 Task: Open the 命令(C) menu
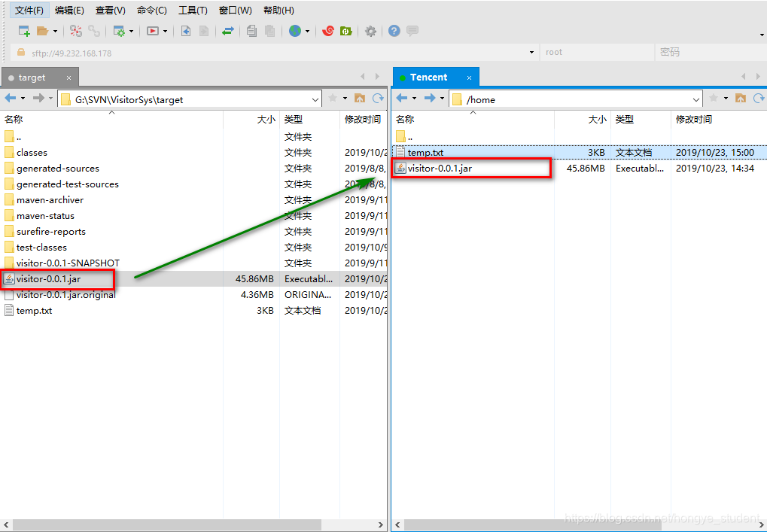tap(152, 11)
